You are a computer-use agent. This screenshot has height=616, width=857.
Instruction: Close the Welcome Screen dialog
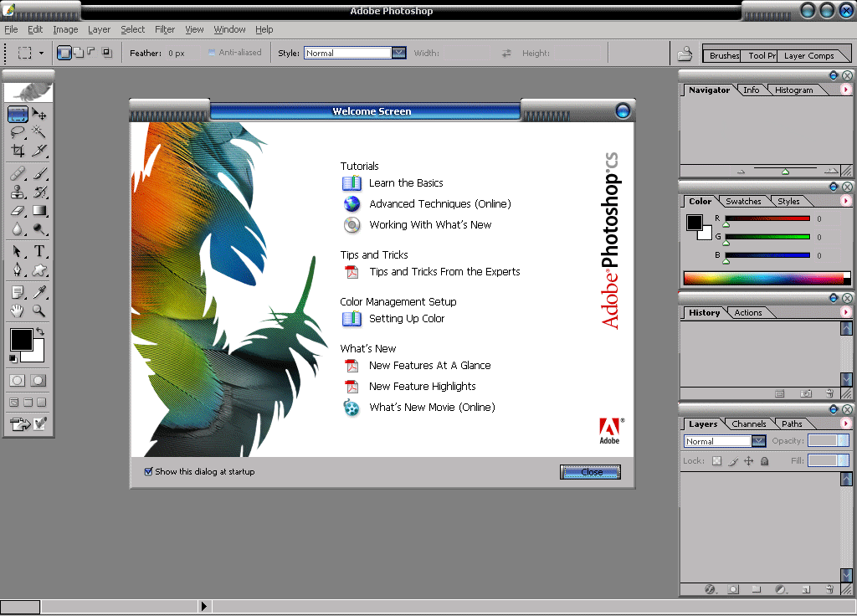(x=590, y=472)
